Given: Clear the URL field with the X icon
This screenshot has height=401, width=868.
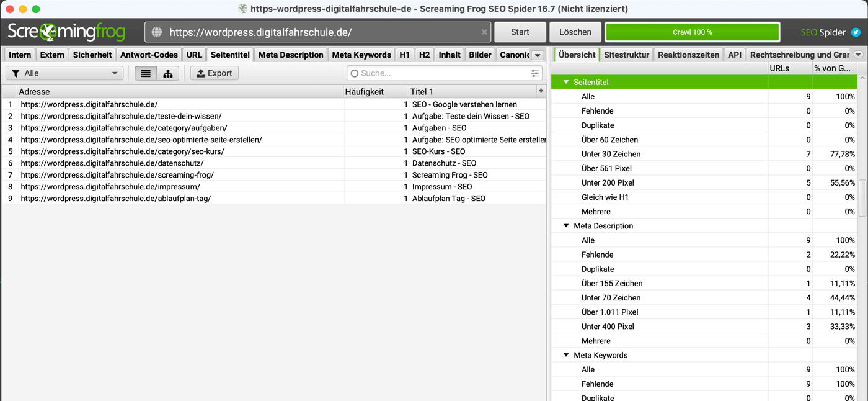Looking at the screenshot, I should [x=484, y=32].
